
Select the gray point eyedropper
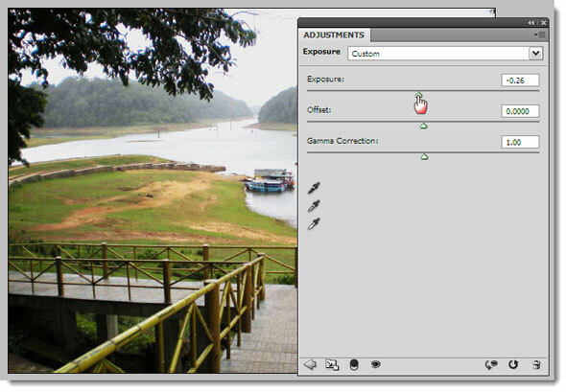tap(314, 206)
